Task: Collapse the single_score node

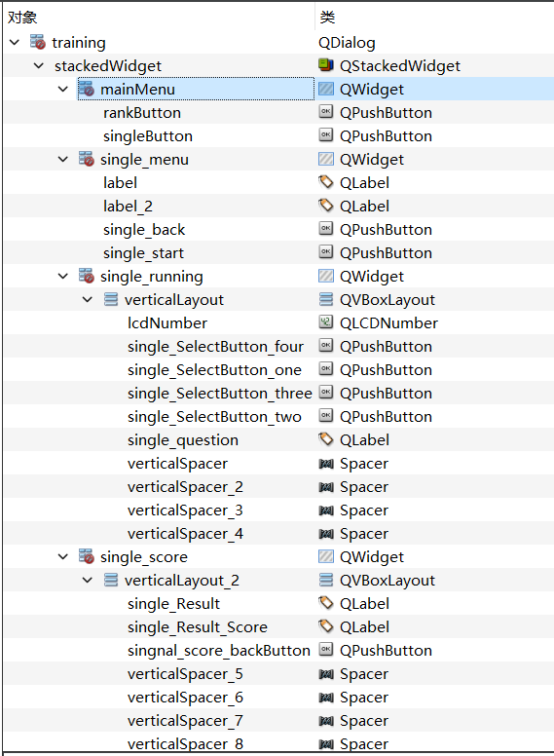Action: 63,557
